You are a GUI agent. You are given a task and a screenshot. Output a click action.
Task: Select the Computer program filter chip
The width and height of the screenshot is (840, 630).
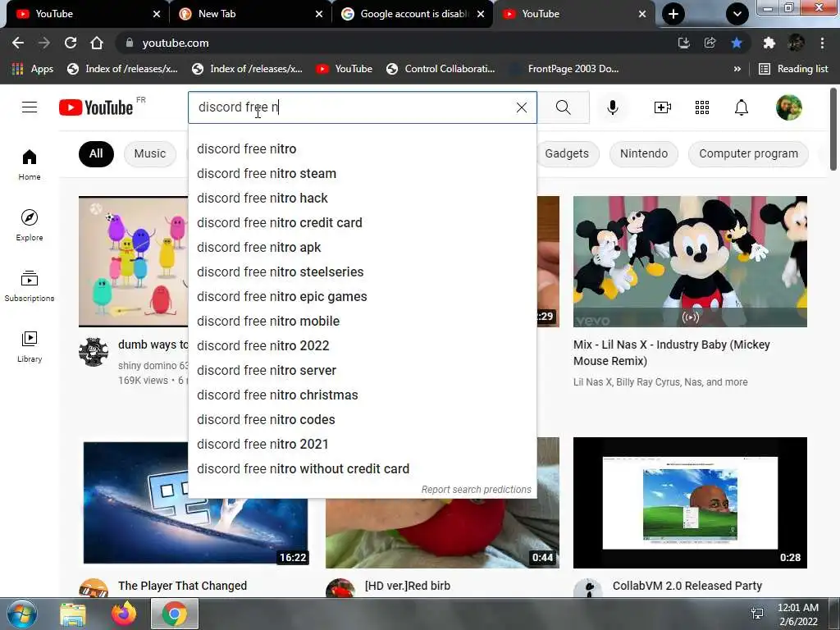748,153
